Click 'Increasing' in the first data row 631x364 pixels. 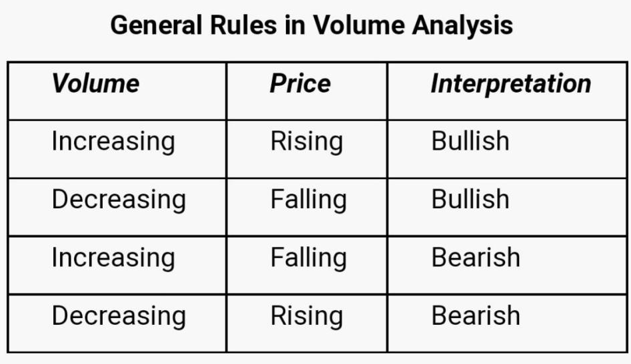tap(113, 142)
